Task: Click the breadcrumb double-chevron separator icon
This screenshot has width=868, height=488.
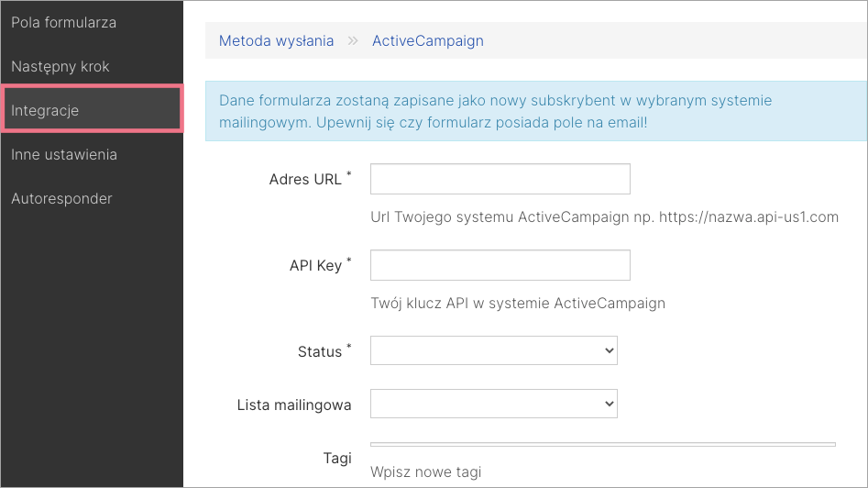Action: pyautogui.click(x=353, y=41)
